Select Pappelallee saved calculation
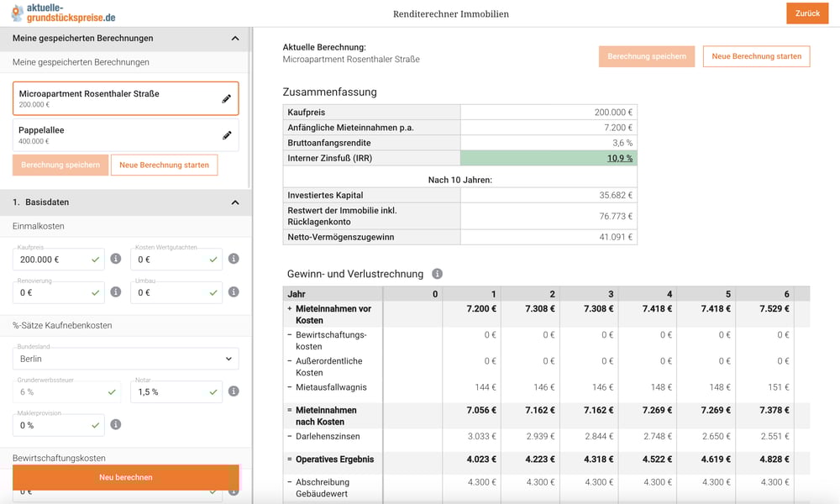This screenshot has width=840, height=504. 125,135
